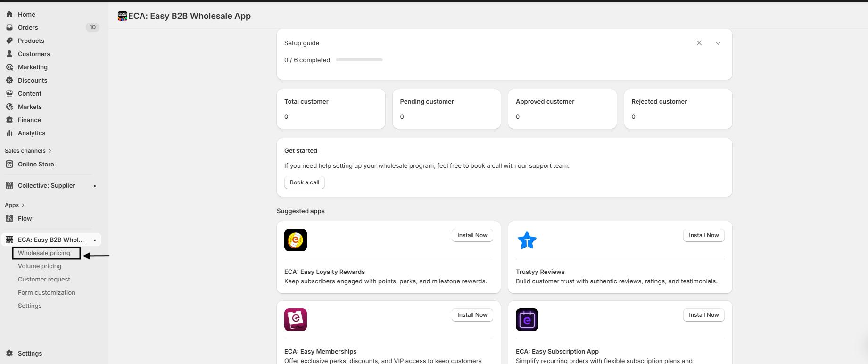Go to Volume pricing page
The image size is (868, 364).
[x=40, y=266]
